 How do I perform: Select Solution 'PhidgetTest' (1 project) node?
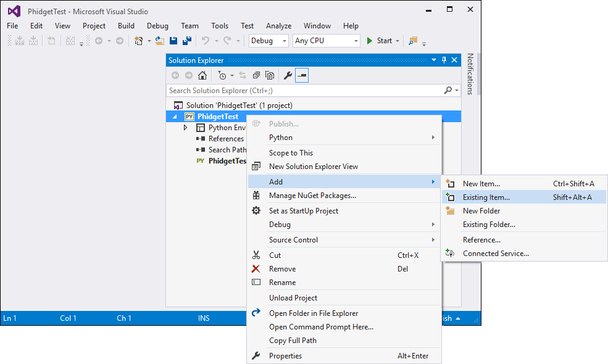239,105
